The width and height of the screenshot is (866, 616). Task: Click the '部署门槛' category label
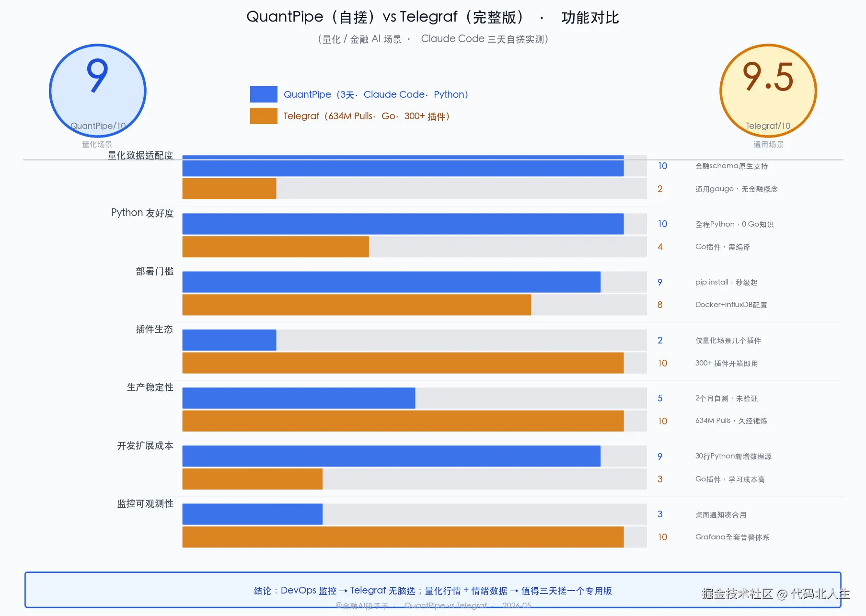click(154, 271)
